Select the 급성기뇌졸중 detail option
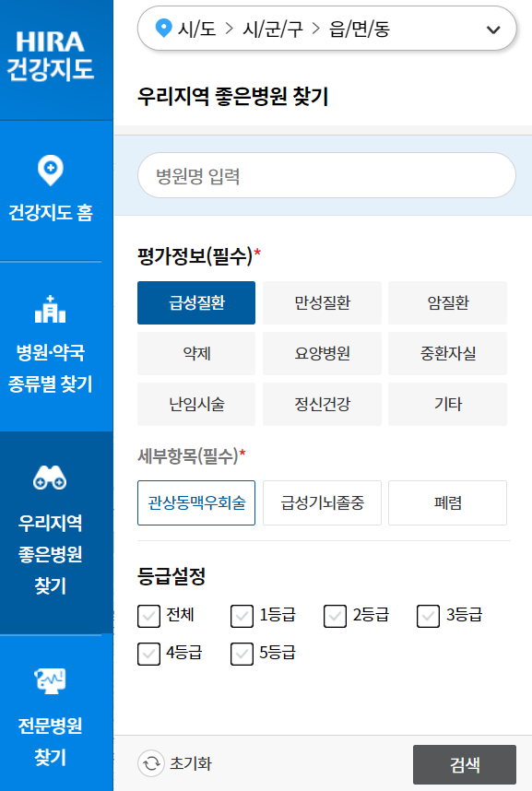This screenshot has height=791, width=532. point(322,502)
